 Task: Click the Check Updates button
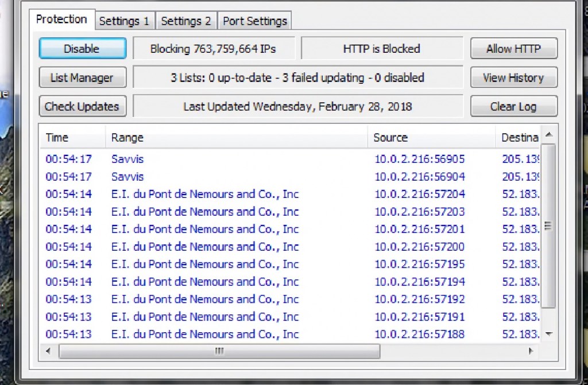(x=82, y=106)
